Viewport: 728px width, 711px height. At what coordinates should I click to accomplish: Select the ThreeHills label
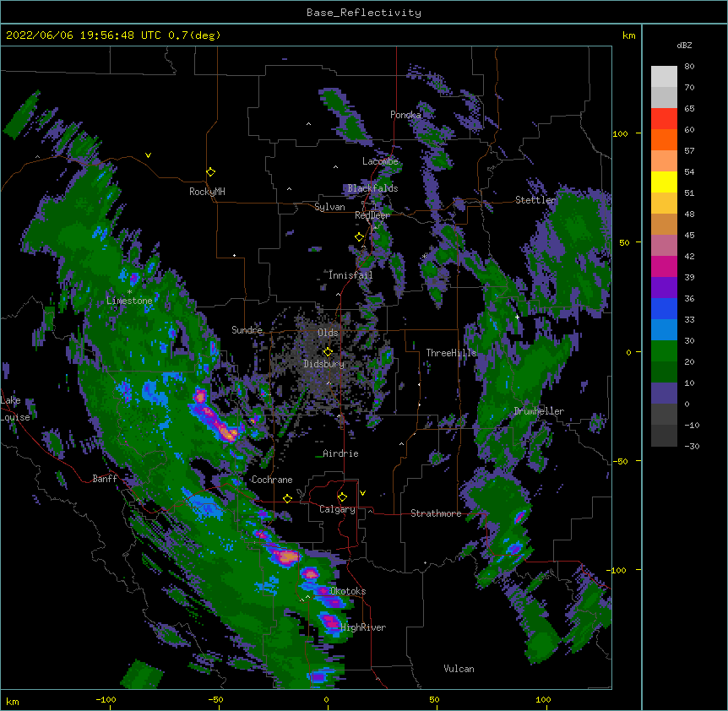451,353
